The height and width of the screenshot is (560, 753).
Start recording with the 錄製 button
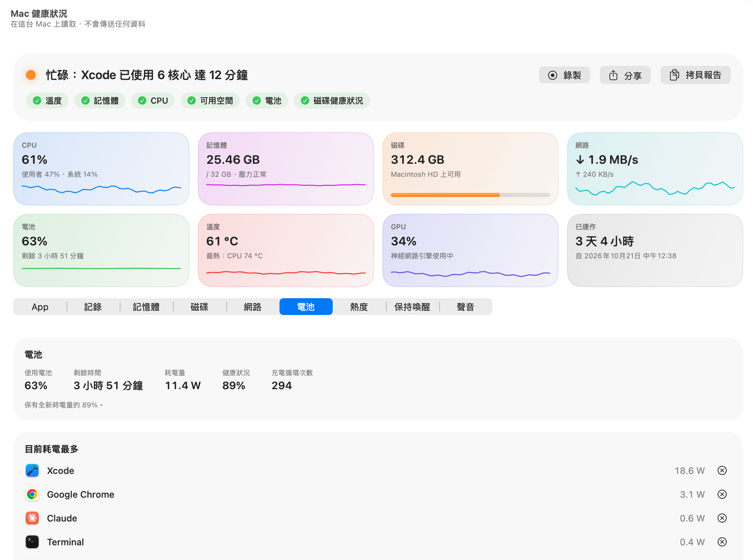[565, 75]
